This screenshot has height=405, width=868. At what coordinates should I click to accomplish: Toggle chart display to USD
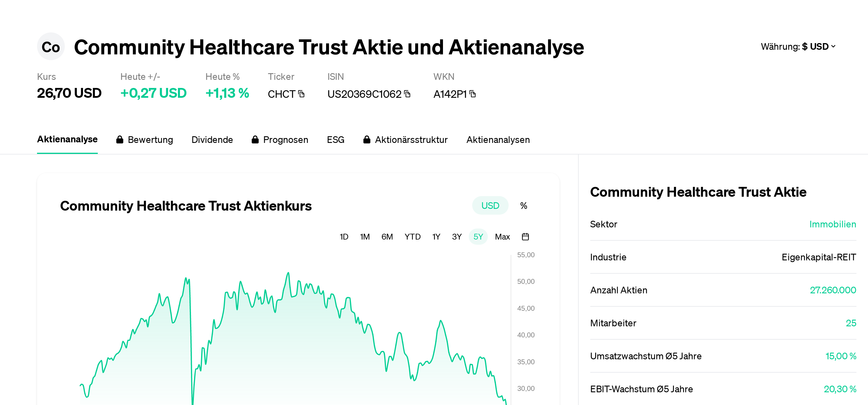pos(490,205)
